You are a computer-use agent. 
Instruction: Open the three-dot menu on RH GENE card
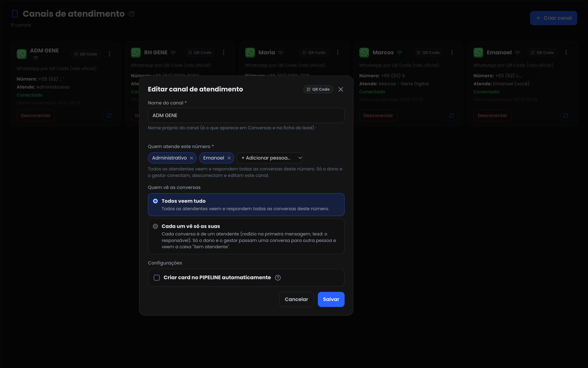coord(223,53)
